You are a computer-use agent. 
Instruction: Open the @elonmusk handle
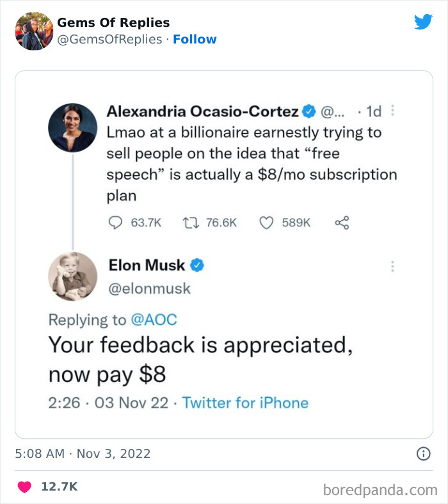click(150, 288)
